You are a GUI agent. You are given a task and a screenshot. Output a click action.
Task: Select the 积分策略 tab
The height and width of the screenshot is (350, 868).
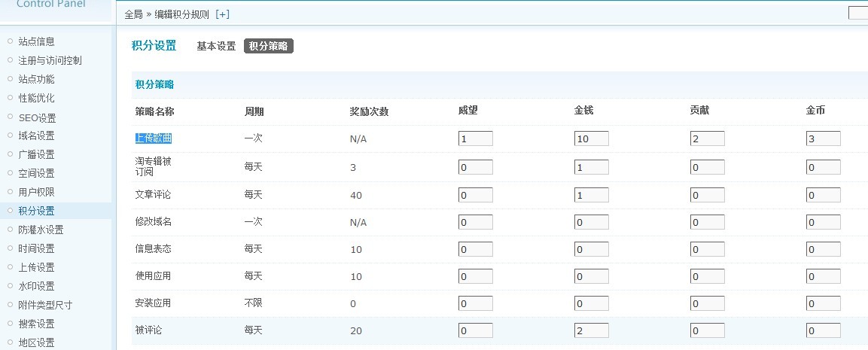click(268, 46)
